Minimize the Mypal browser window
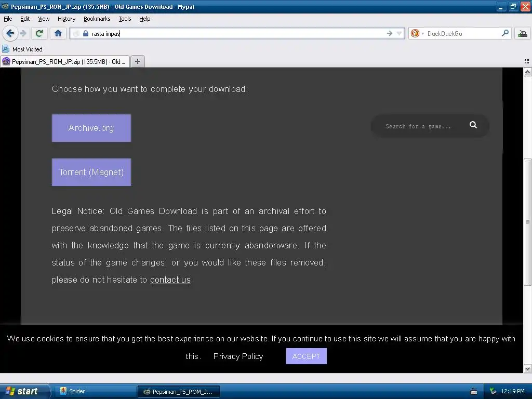The width and height of the screenshot is (532, 399). point(501,6)
